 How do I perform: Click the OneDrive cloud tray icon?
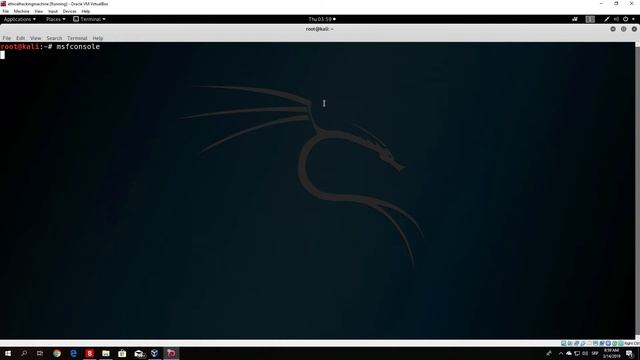click(569, 353)
